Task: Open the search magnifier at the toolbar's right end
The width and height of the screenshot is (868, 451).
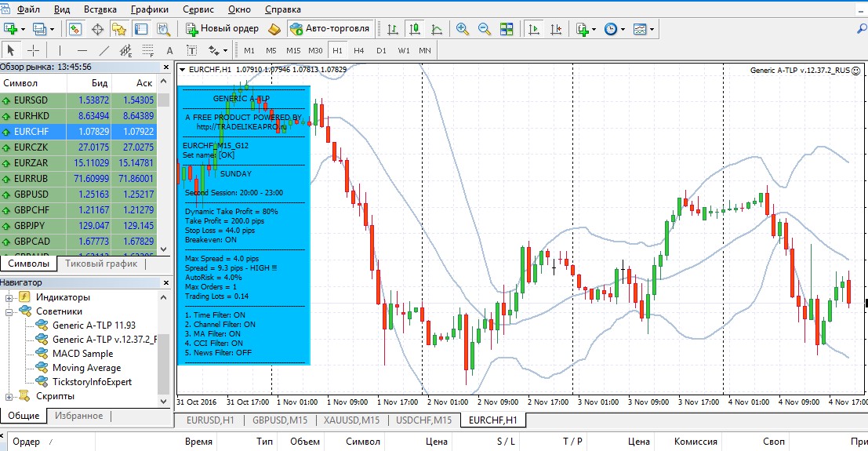Action: [x=862, y=29]
